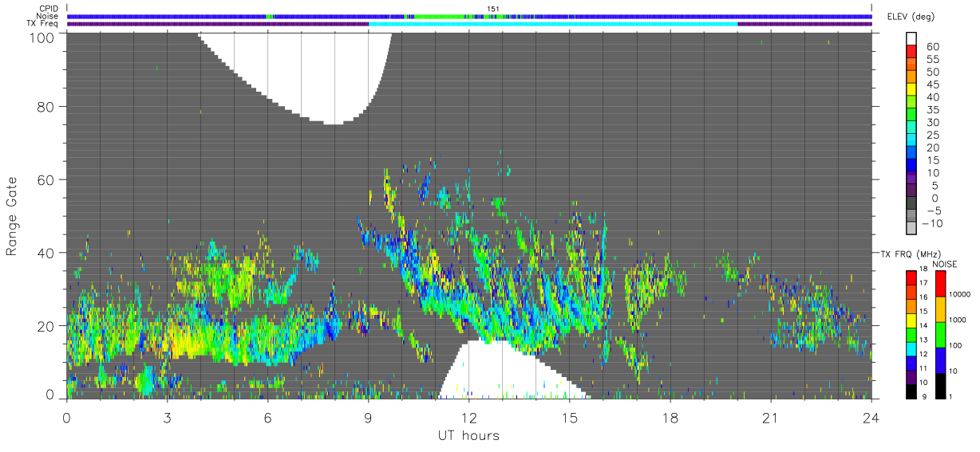Click x-axis tick label '3'
980x452 pixels.
[x=167, y=417]
